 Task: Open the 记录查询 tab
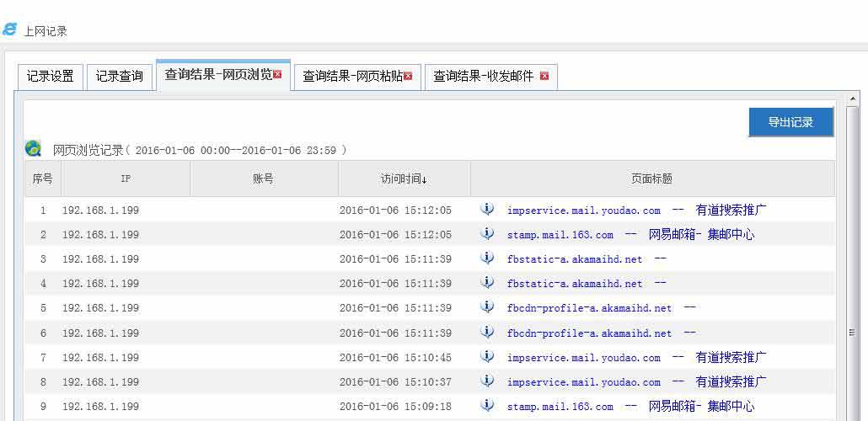point(119,76)
